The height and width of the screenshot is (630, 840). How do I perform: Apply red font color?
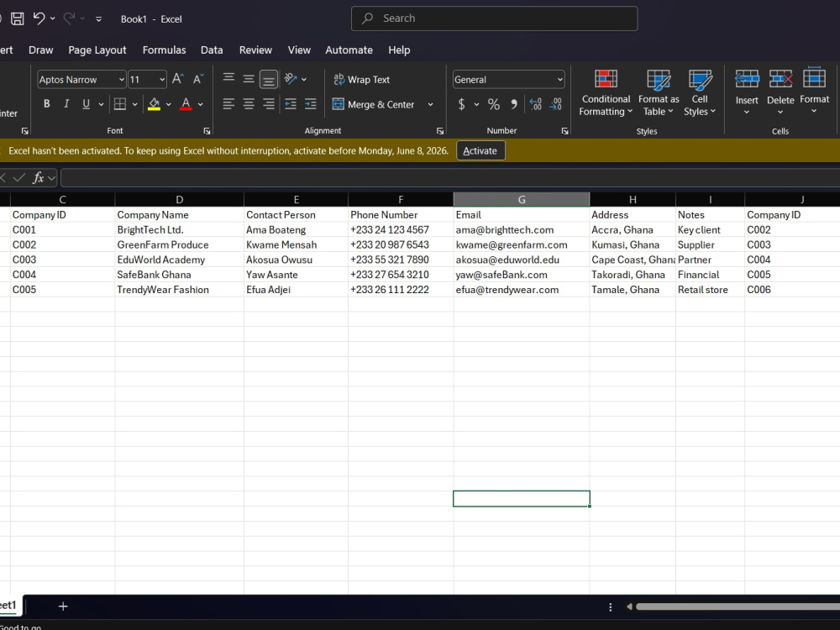click(x=186, y=104)
